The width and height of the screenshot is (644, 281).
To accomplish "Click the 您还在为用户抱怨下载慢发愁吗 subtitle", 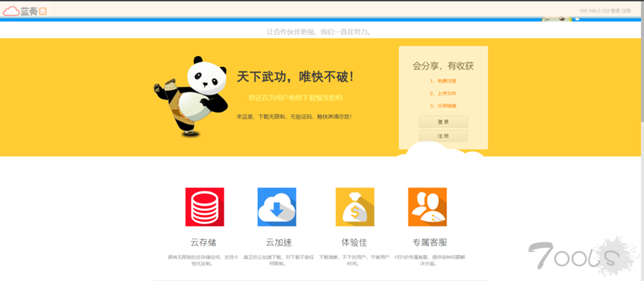I will 295,98.
